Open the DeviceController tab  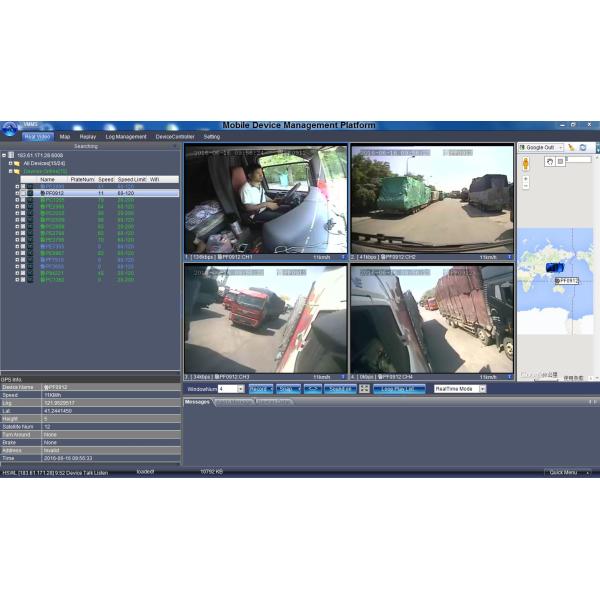click(175, 137)
